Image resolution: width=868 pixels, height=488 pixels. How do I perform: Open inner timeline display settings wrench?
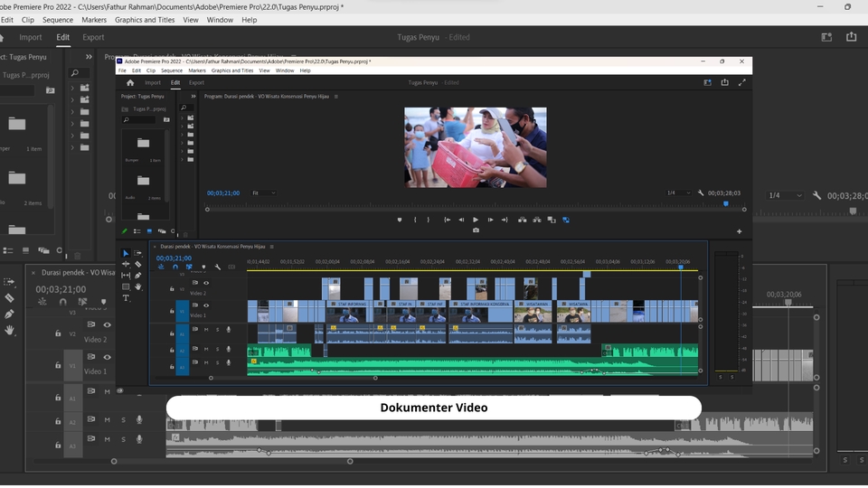click(218, 267)
